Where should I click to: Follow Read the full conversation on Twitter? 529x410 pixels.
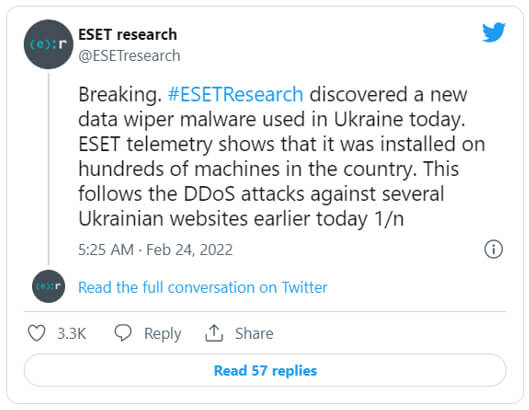point(203,288)
